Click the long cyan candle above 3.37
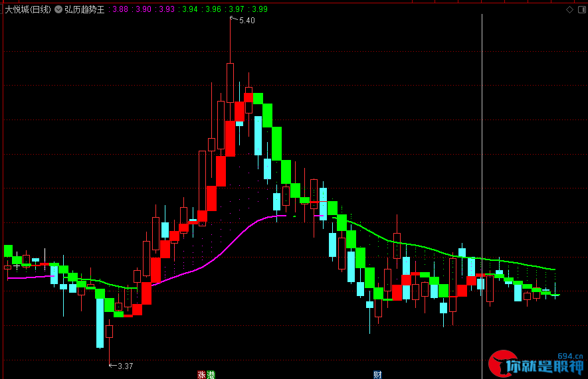This screenshot has height=379, width=588. click(x=100, y=323)
